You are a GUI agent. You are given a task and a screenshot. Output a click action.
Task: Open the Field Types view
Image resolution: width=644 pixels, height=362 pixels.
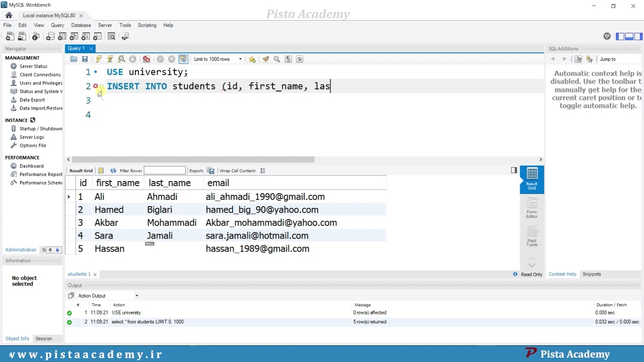[532, 235]
